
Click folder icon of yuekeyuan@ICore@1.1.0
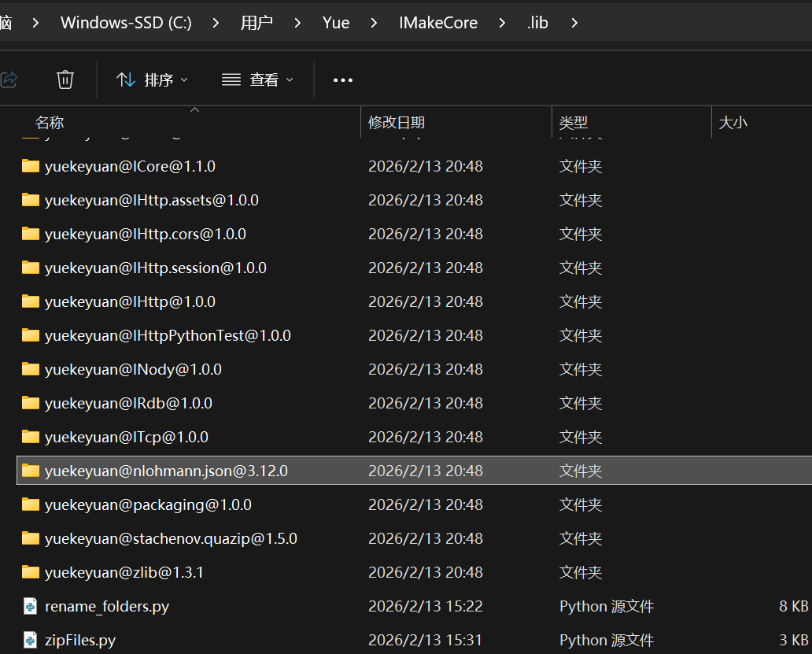tap(31, 166)
